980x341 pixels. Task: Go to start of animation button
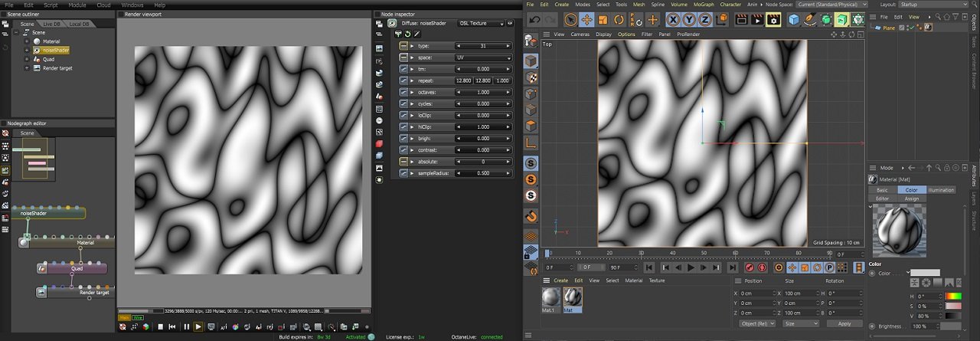[649, 267]
